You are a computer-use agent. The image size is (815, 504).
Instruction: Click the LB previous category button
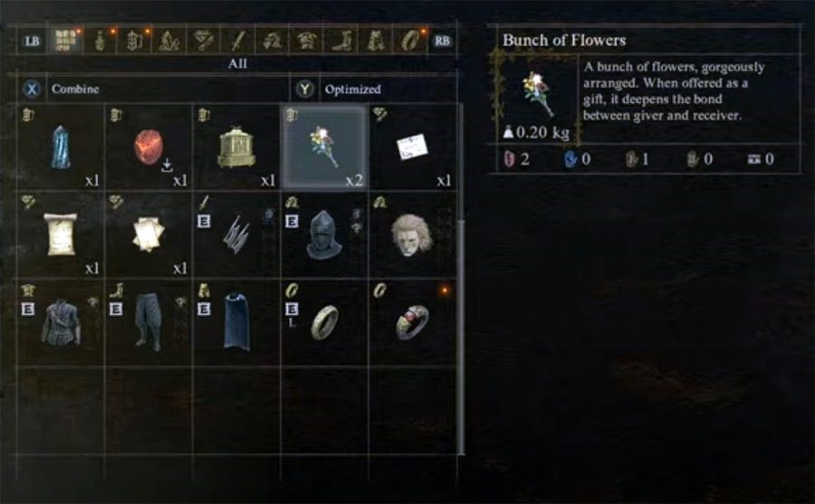coord(33,41)
